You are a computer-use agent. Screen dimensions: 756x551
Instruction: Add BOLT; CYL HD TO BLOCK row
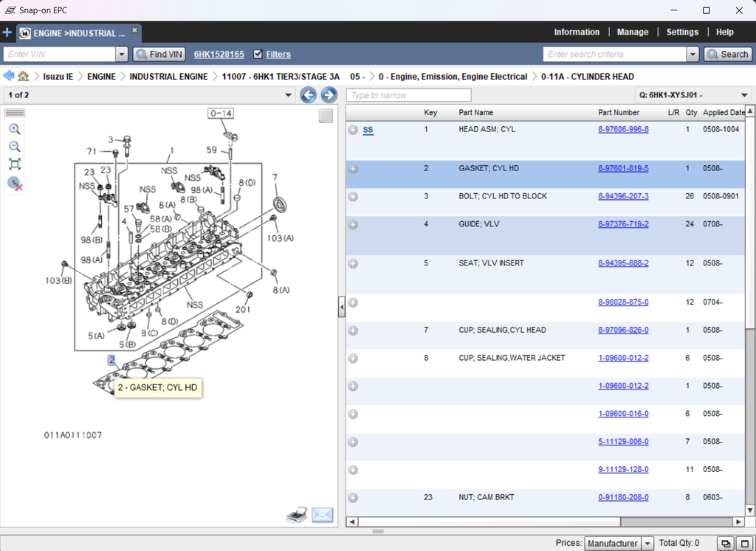(353, 196)
